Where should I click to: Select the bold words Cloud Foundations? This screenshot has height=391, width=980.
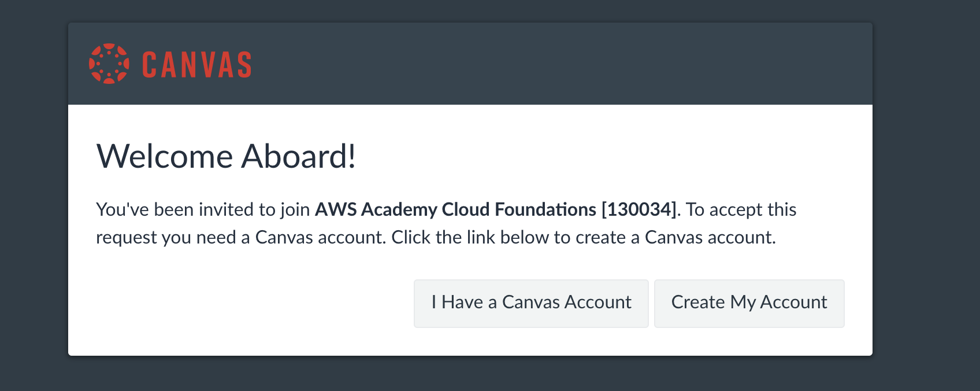click(x=519, y=209)
